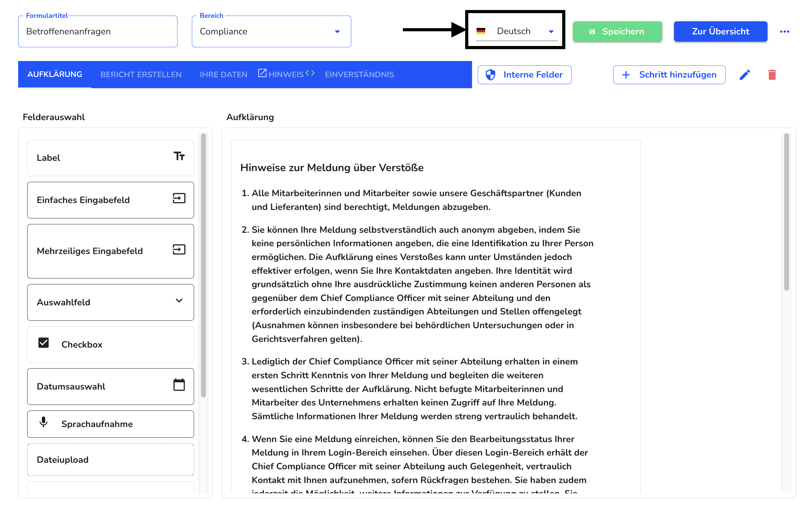
Task: Click the green Speichern button
Action: coord(617,32)
